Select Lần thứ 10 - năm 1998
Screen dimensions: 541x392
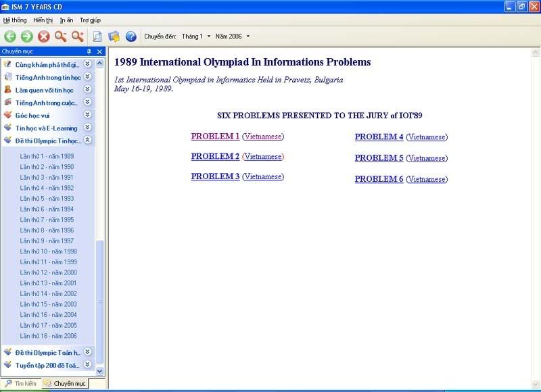[48, 251]
